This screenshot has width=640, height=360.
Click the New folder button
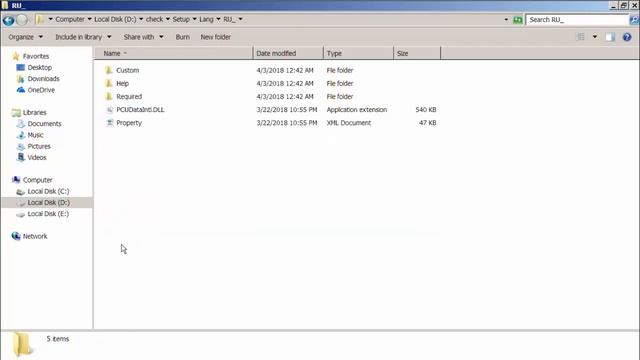pyautogui.click(x=216, y=37)
